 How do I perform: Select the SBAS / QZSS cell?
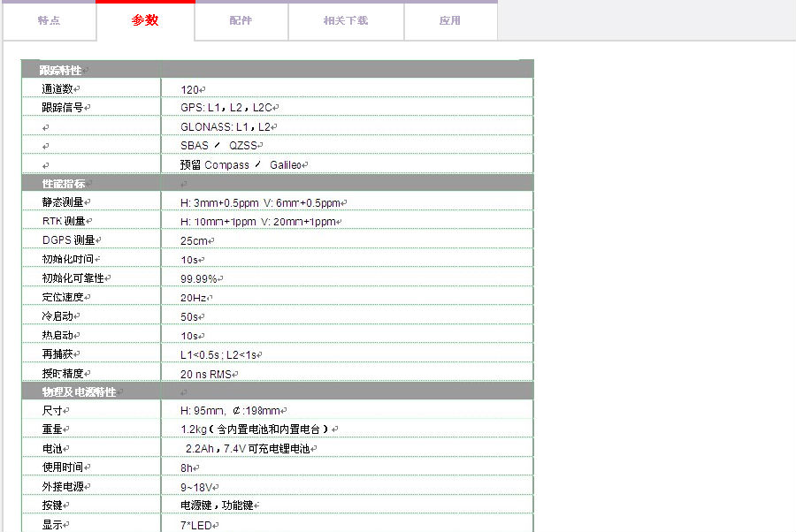[x=219, y=146]
